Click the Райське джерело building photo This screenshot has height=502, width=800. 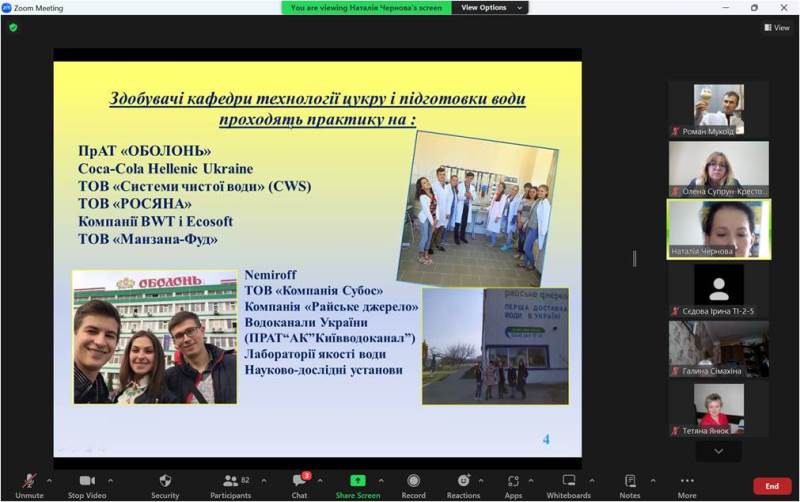(x=495, y=346)
